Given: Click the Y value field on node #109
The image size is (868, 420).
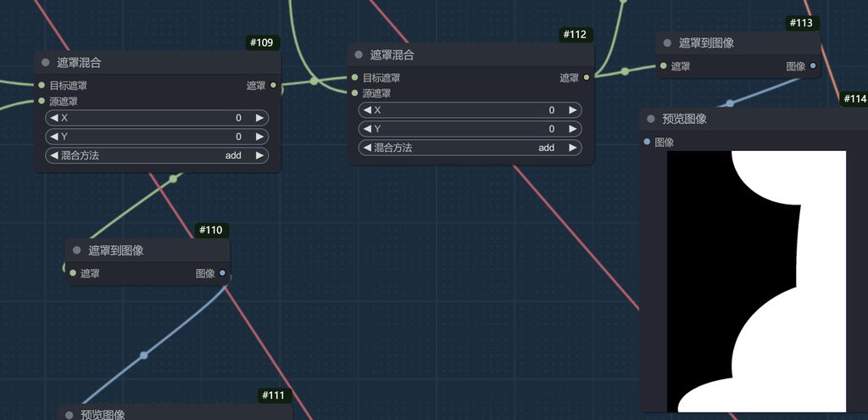Looking at the screenshot, I should click(x=157, y=137).
